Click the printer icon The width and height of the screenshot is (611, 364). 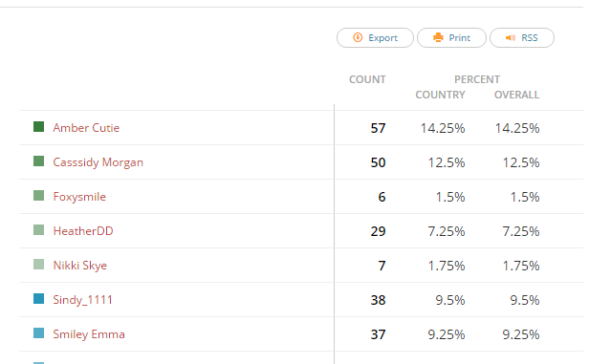coord(438,37)
